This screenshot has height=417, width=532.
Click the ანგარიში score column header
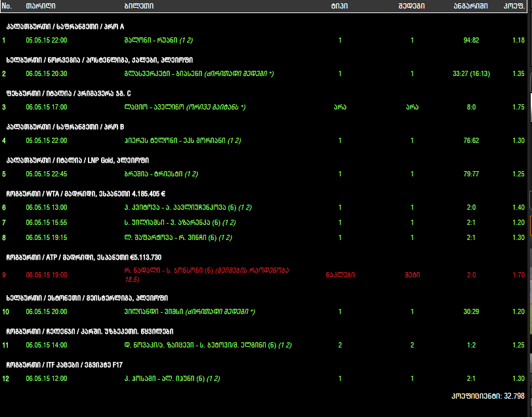[x=470, y=6]
